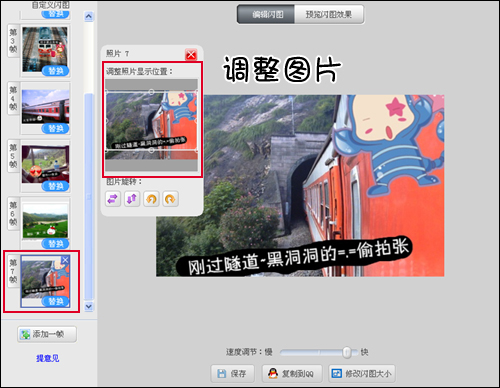Image resolution: width=500 pixels, height=388 pixels.
Task: Click 替换 on frame 4
Action: (56, 128)
